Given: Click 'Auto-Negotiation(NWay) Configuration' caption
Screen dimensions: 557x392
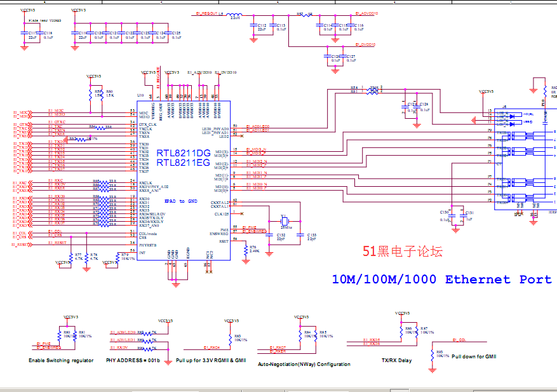Looking at the screenshot, I should [304, 364].
